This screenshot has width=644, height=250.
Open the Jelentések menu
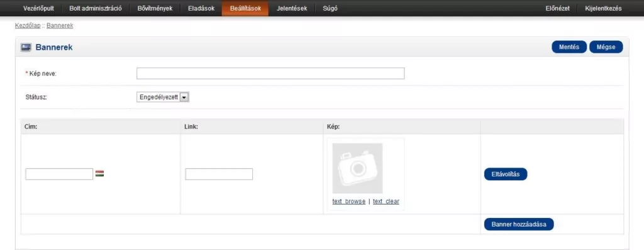[292, 8]
